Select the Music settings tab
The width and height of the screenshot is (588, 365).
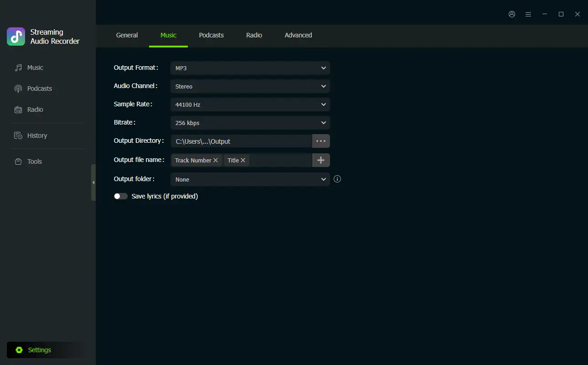[x=169, y=35]
